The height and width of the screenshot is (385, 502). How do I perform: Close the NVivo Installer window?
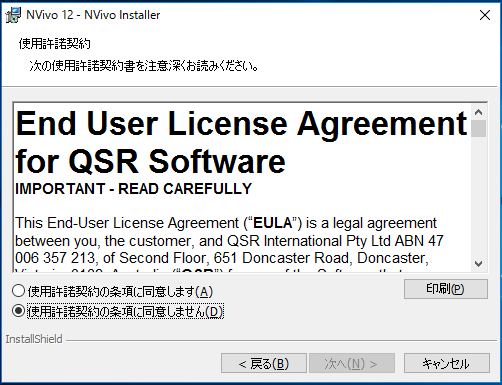[x=485, y=15]
